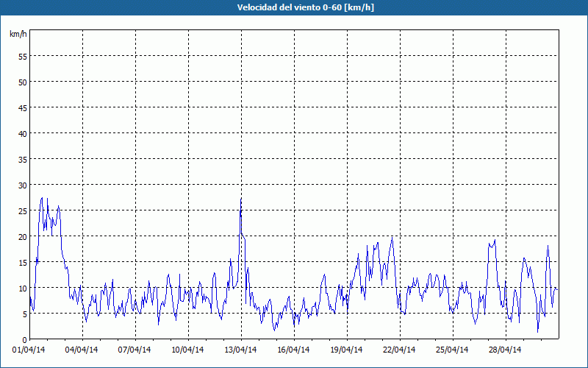Select the y-axis value 30
The image size is (588, 368).
click(x=23, y=185)
